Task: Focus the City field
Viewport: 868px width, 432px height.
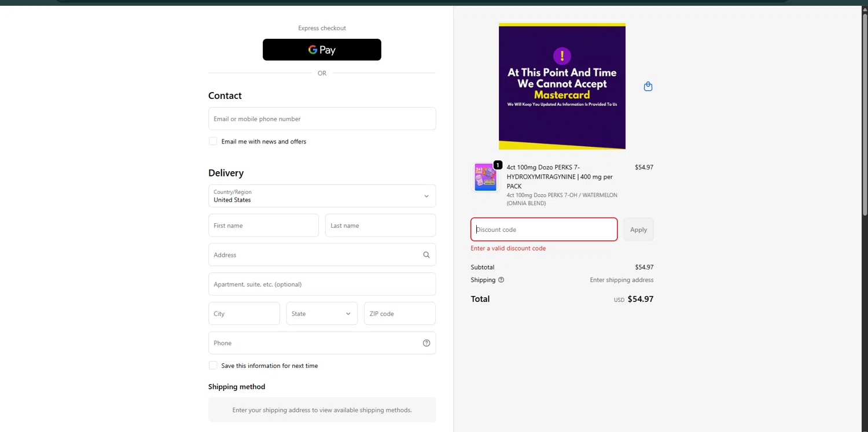Action: [x=244, y=313]
